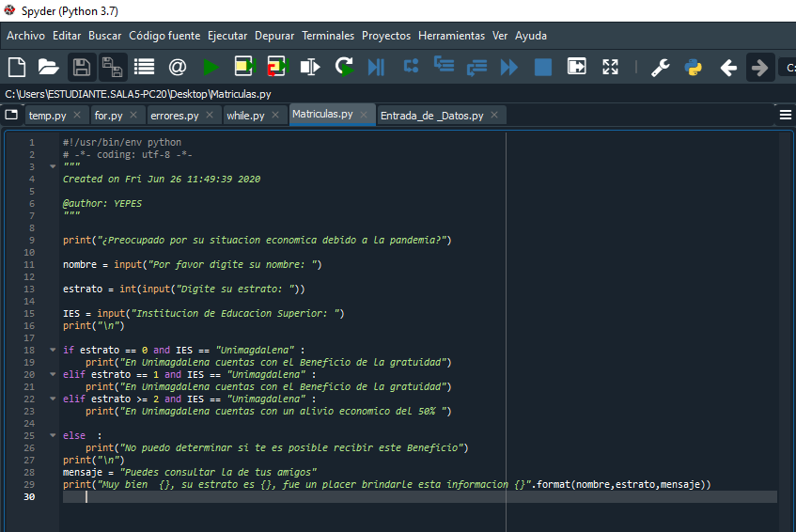Open the Ayuda menu
Viewport: 796px width, 532px height.
[x=531, y=36]
